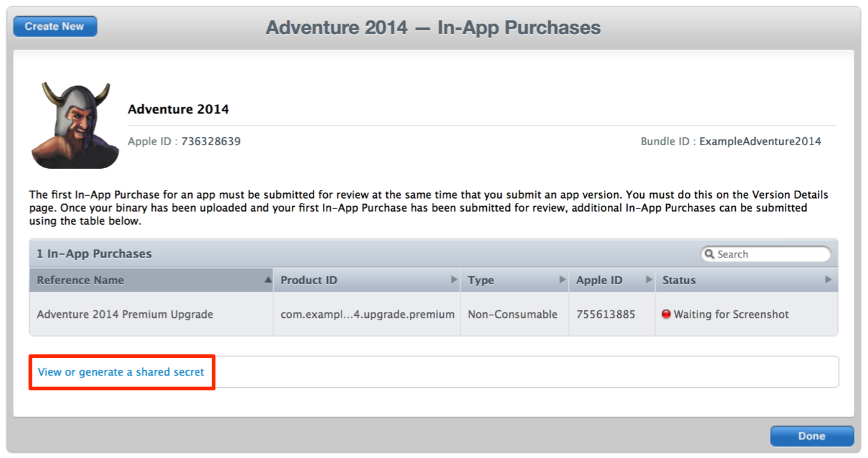
Task: Click the ExampleAdventure2014 Bundle ID value
Action: point(760,141)
